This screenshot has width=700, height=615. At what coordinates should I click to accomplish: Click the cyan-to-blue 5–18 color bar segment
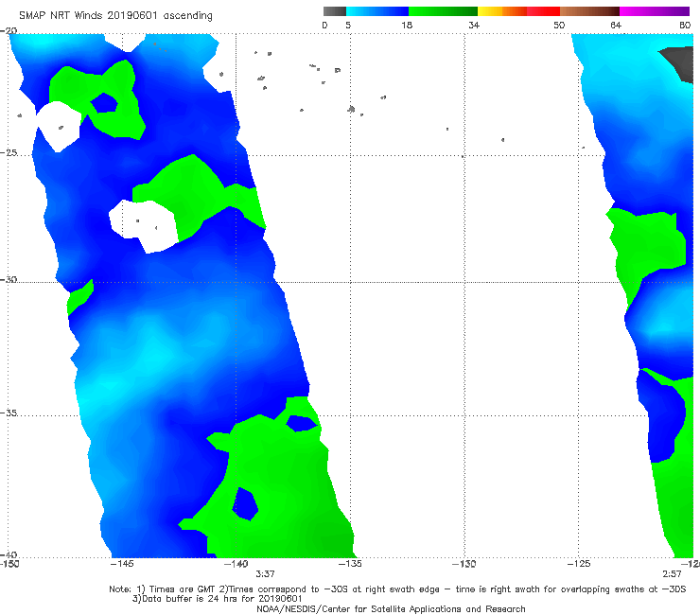pyautogui.click(x=377, y=11)
